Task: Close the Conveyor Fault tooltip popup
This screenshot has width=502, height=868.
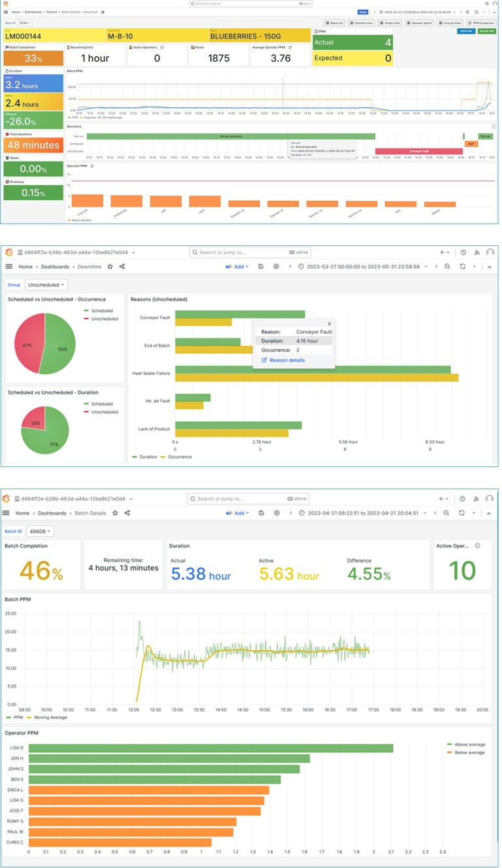Action: (329, 323)
